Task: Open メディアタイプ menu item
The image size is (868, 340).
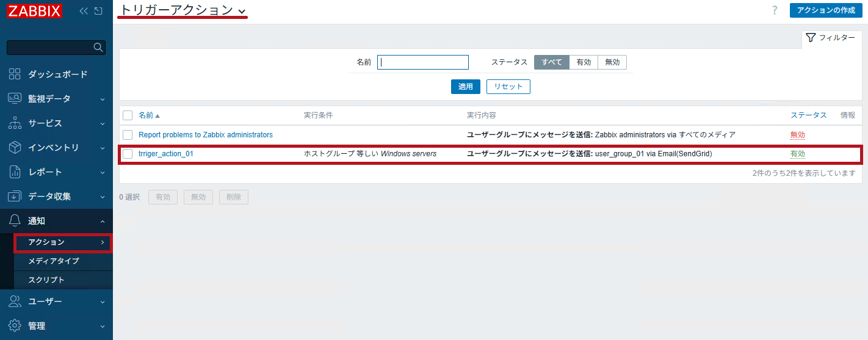Action: 54,261
